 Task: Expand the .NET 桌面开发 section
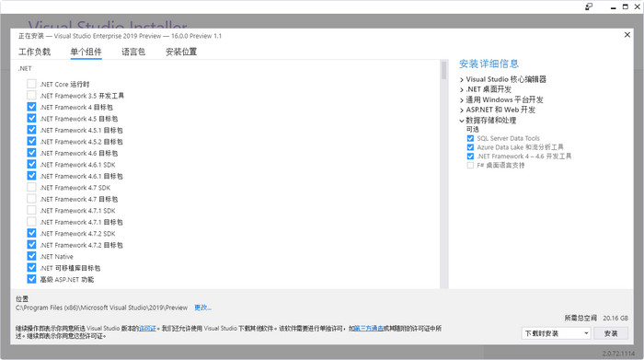pyautogui.click(x=462, y=89)
